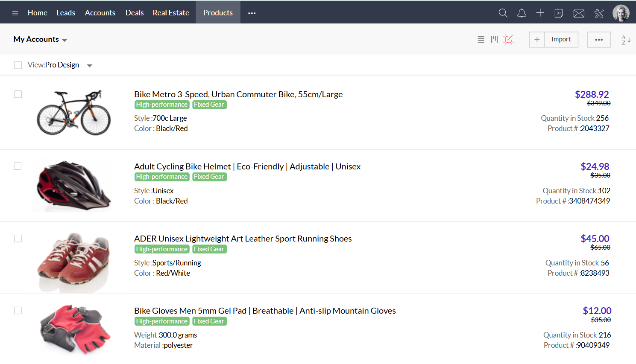Open the setup tools icon
Viewport: 636px width, 364px height.
tap(599, 14)
